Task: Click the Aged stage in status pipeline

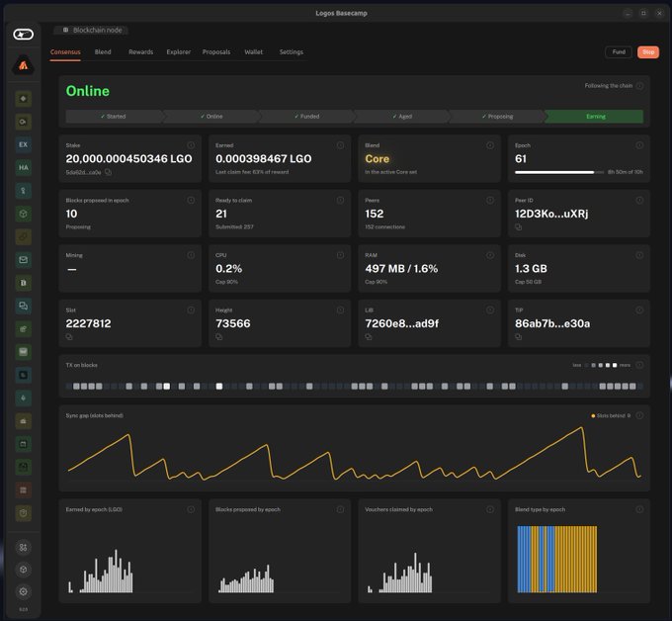Action: [402, 117]
